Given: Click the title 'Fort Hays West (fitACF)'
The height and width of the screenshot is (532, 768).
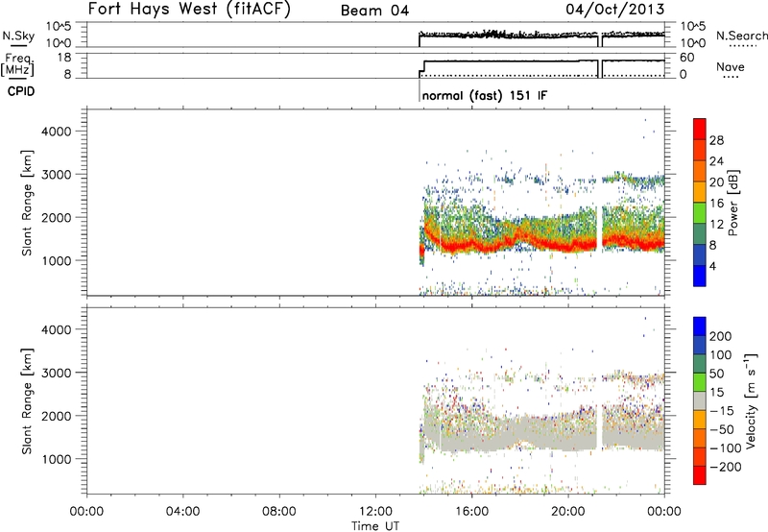Looking at the screenshot, I should click(x=189, y=9).
